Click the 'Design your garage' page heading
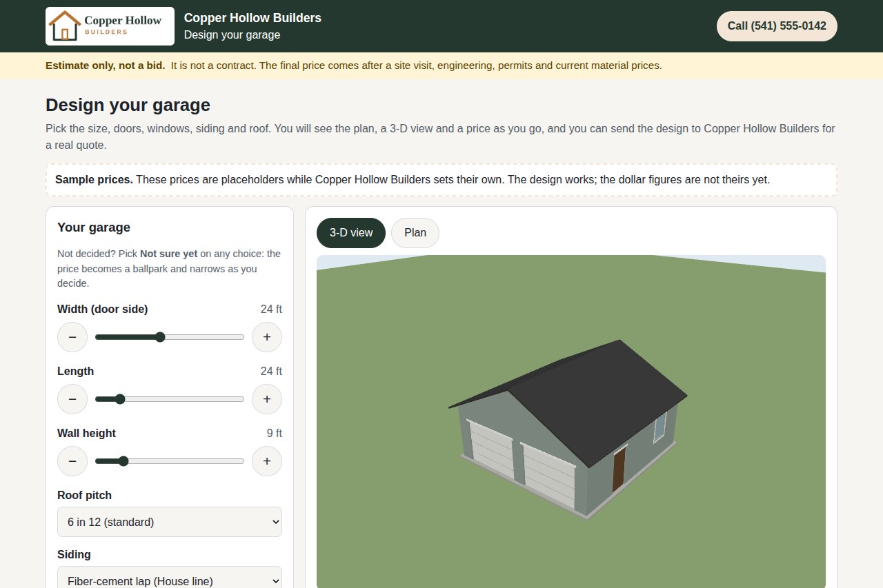The width and height of the screenshot is (883, 588). click(128, 105)
